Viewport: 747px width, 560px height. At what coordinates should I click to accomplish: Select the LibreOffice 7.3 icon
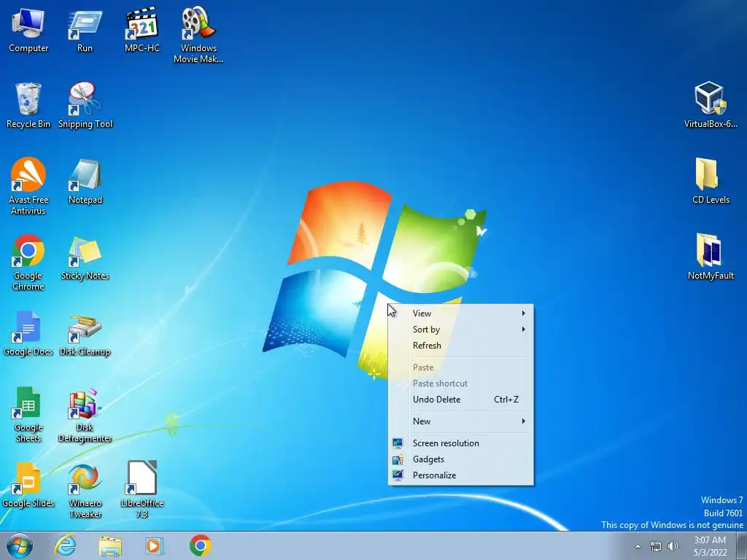(142, 491)
